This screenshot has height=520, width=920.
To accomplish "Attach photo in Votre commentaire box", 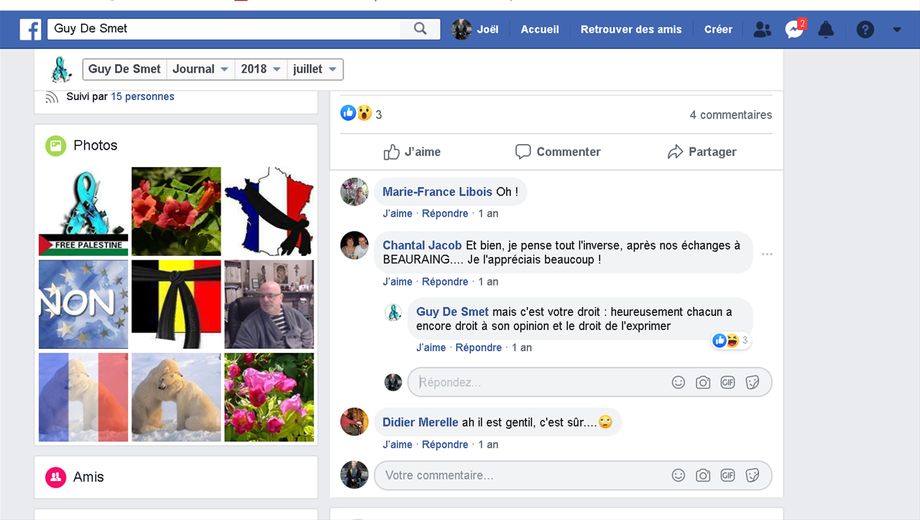I will 703,475.
